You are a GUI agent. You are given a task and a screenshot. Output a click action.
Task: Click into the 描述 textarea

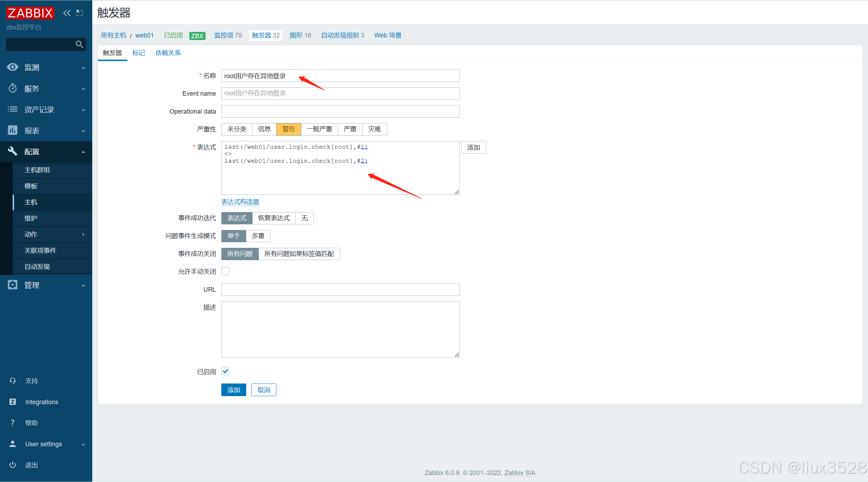pos(341,330)
